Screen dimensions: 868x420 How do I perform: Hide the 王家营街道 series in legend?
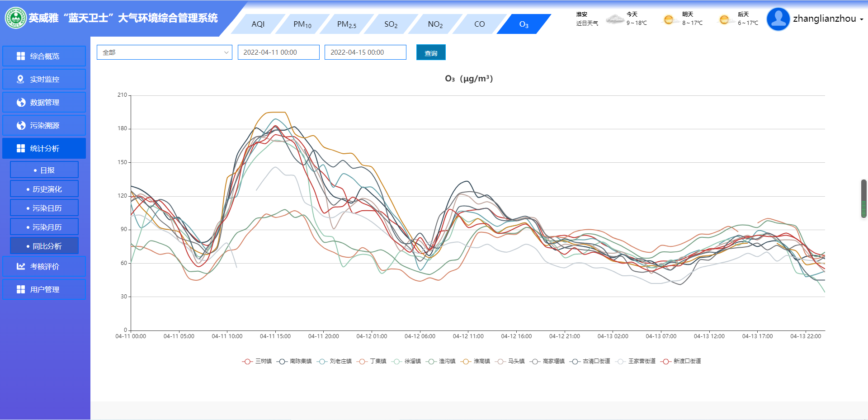[637, 361]
